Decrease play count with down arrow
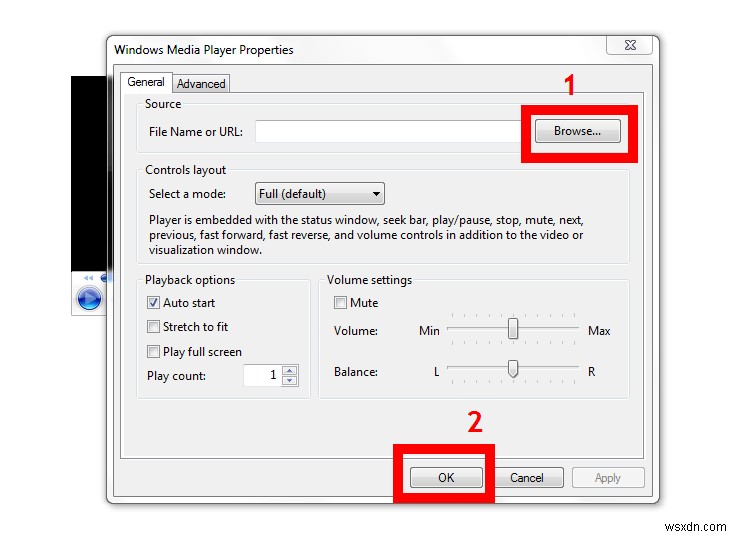 tap(289, 380)
